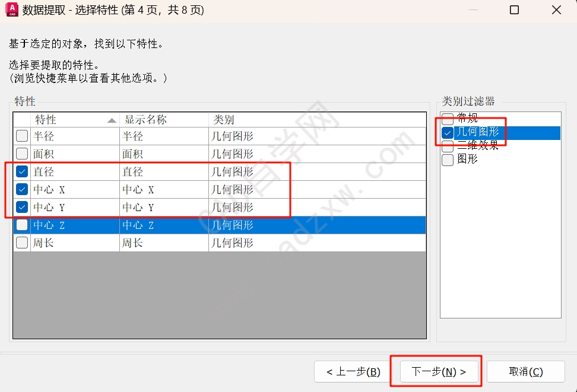The width and height of the screenshot is (577, 392).
Task: Check the 面积 property checkbox
Action: click(22, 154)
